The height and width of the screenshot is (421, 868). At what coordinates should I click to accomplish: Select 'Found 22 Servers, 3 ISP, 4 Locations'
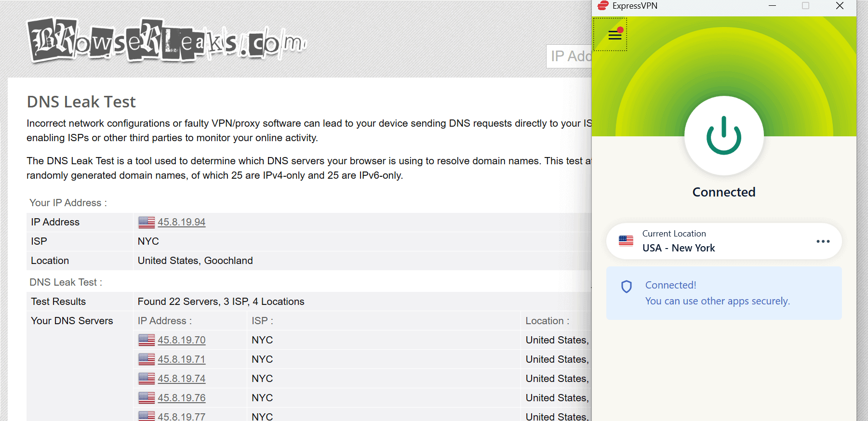coord(221,302)
